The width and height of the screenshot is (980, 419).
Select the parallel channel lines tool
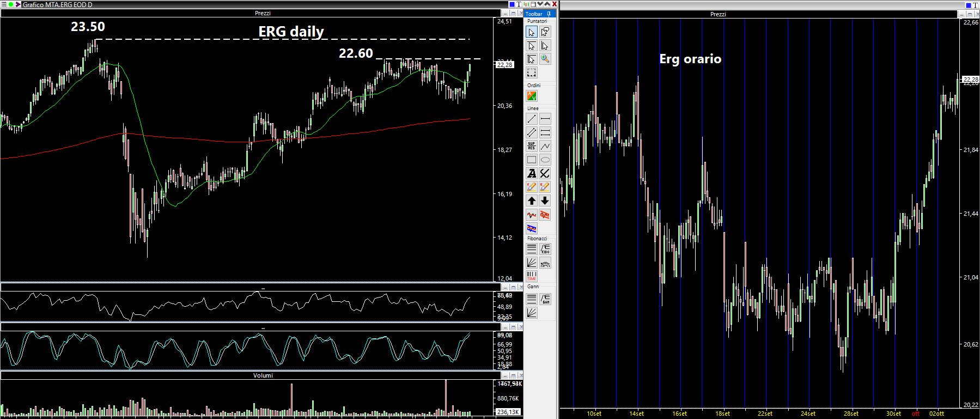pyautogui.click(x=532, y=132)
